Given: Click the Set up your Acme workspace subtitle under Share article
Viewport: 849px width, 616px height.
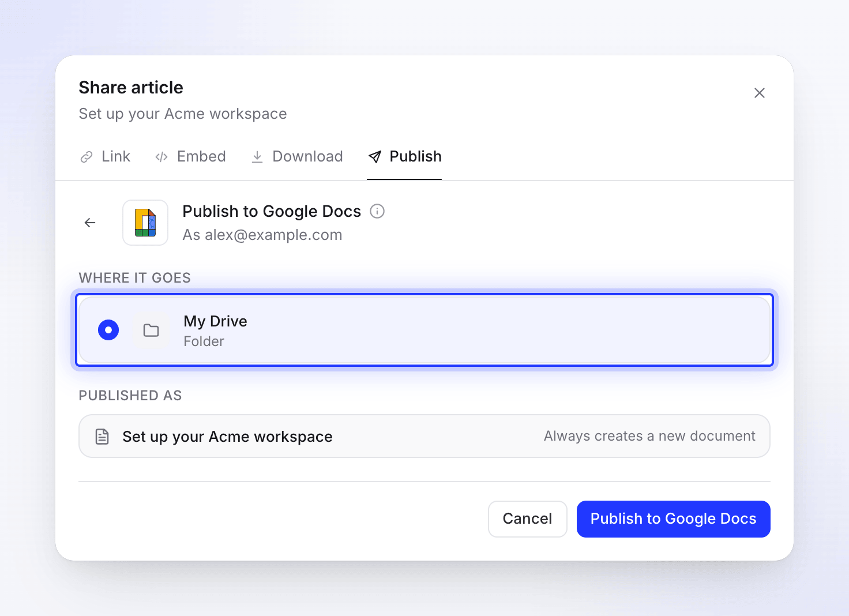Looking at the screenshot, I should point(183,114).
